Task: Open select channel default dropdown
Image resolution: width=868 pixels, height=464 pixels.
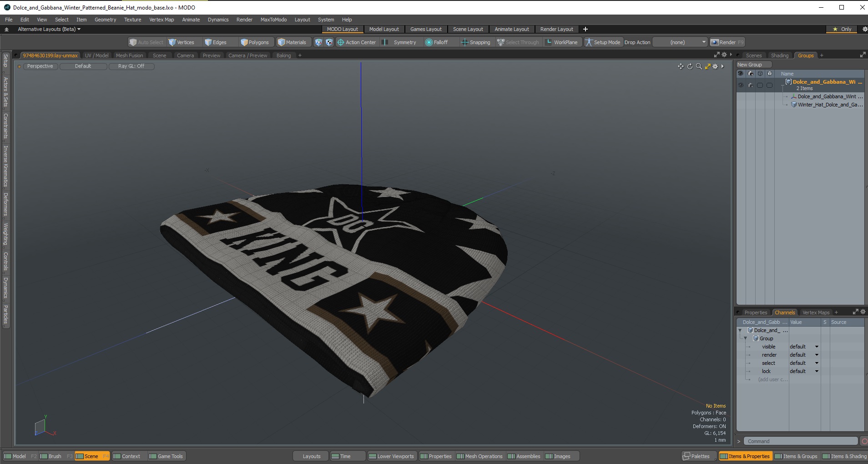Action: pyautogui.click(x=804, y=363)
